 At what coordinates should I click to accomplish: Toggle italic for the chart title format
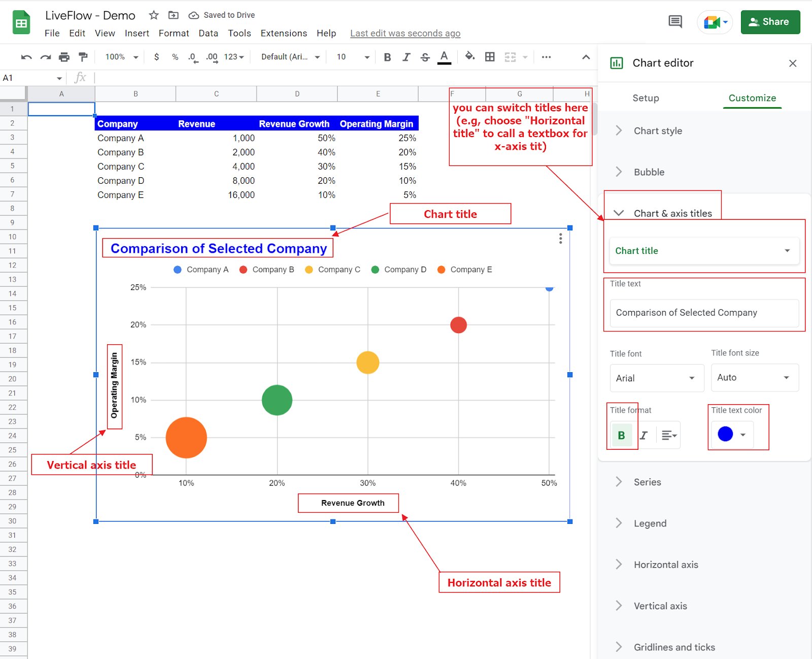coord(644,435)
